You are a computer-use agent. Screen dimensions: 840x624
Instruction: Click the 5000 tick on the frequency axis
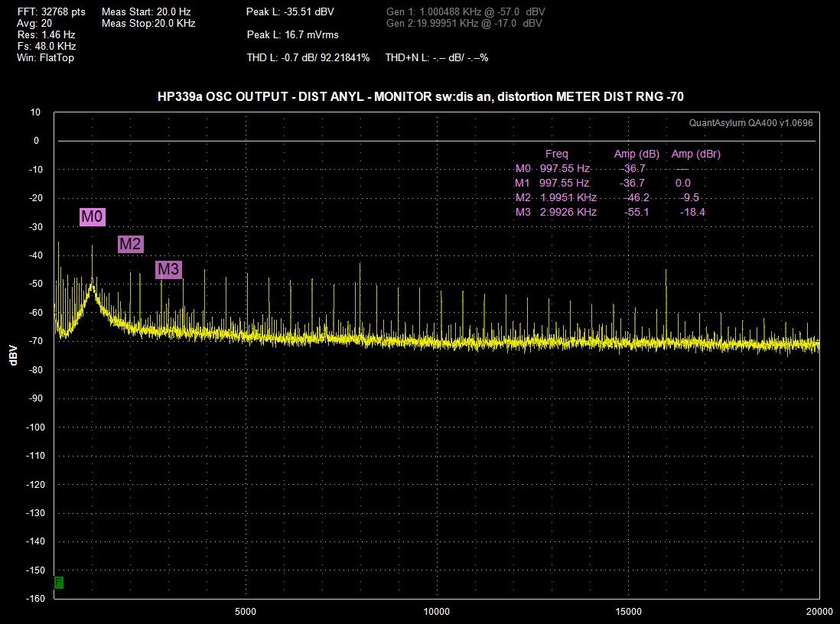point(246,612)
